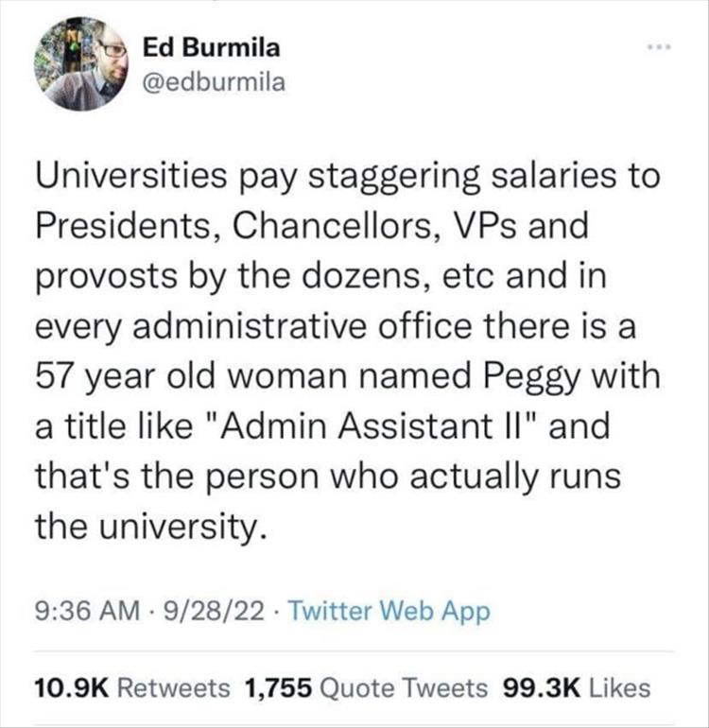Click the final words "the university."
The height and width of the screenshot is (728, 709).
[147, 524]
